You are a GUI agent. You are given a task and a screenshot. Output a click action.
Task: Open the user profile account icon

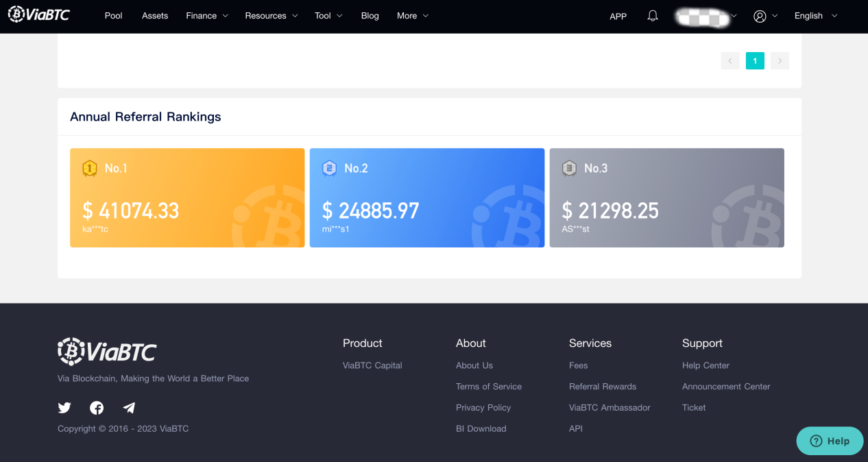(x=760, y=16)
